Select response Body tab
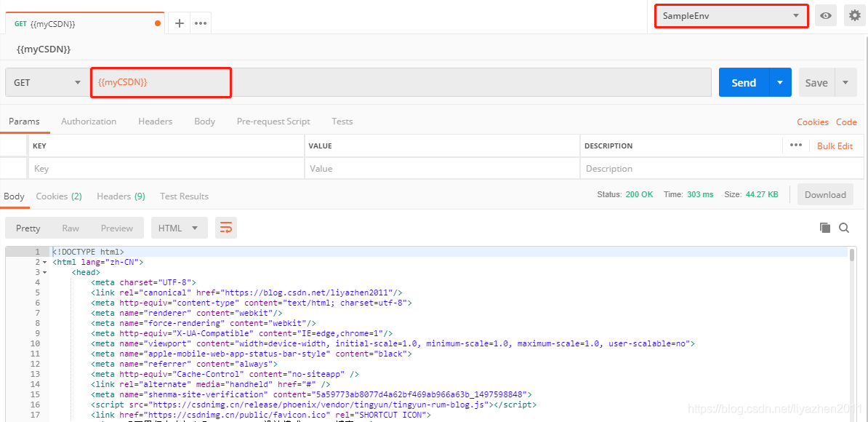The height and width of the screenshot is (422, 868). [14, 196]
